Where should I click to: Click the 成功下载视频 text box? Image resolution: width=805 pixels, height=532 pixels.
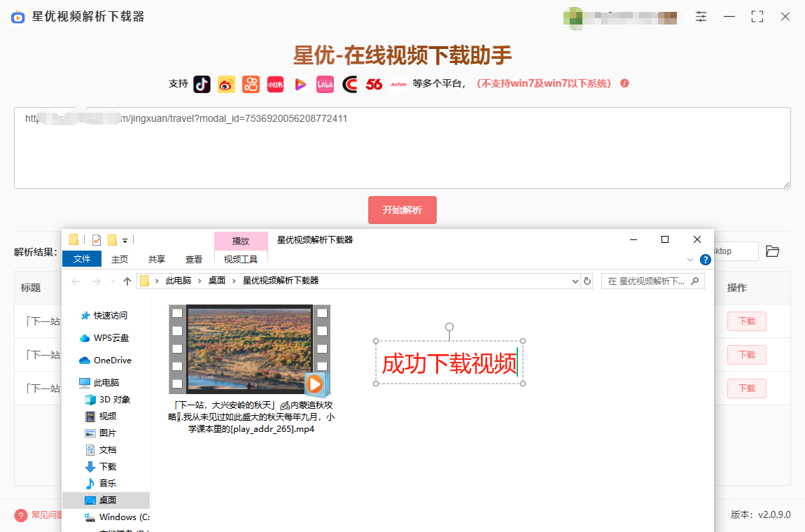[449, 363]
